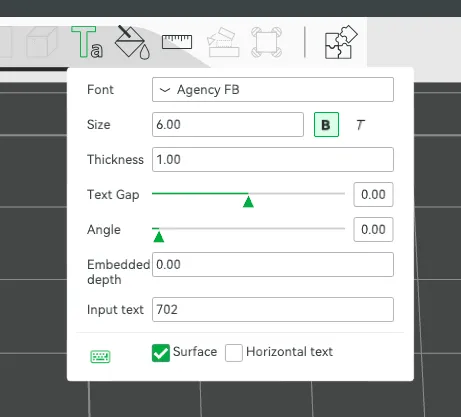Click the Input text label
Viewport: 461px width, 417px height.
115,310
